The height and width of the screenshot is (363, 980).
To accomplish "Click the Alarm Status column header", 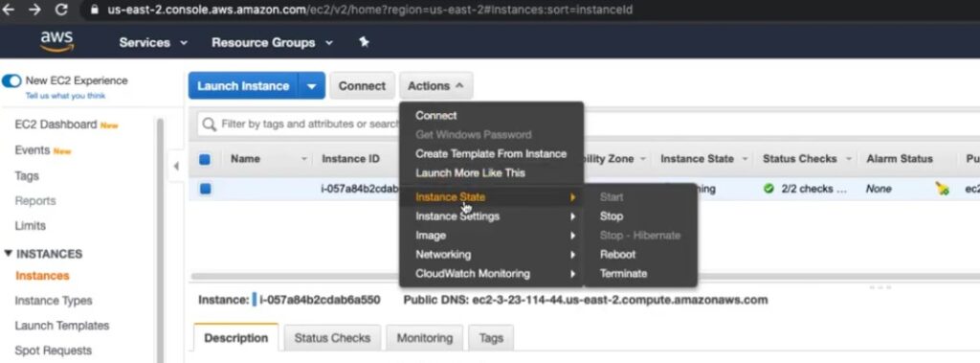I will pyautogui.click(x=900, y=159).
